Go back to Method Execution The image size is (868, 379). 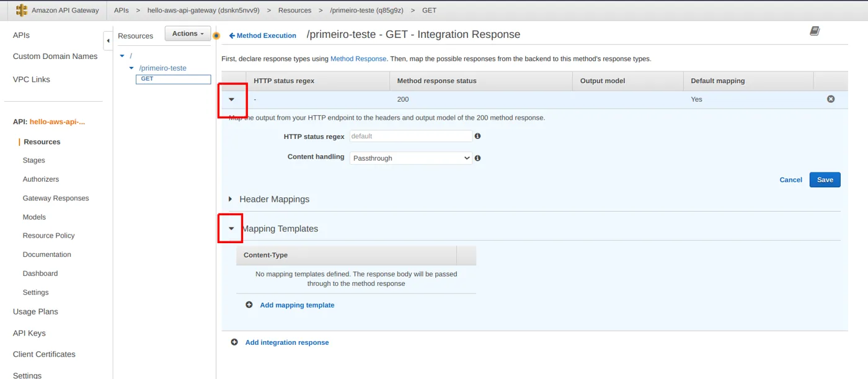coord(262,36)
